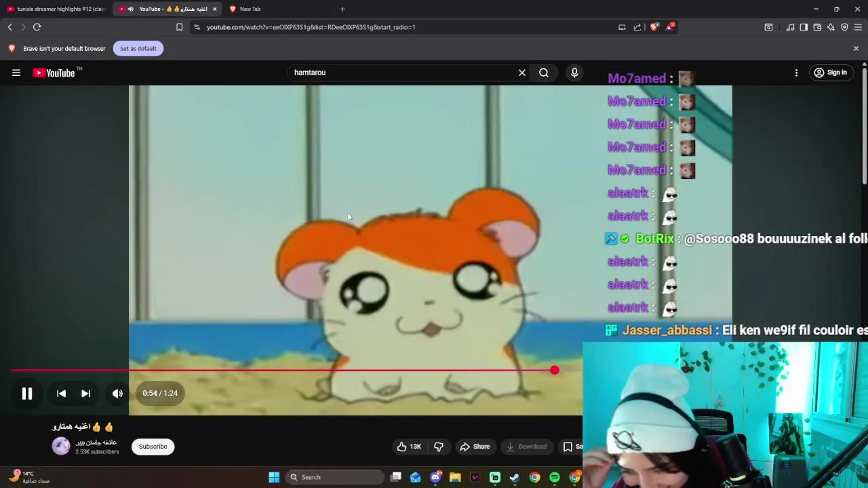The height and width of the screenshot is (488, 868).
Task: Open the channel avatar
Action: tap(61, 446)
